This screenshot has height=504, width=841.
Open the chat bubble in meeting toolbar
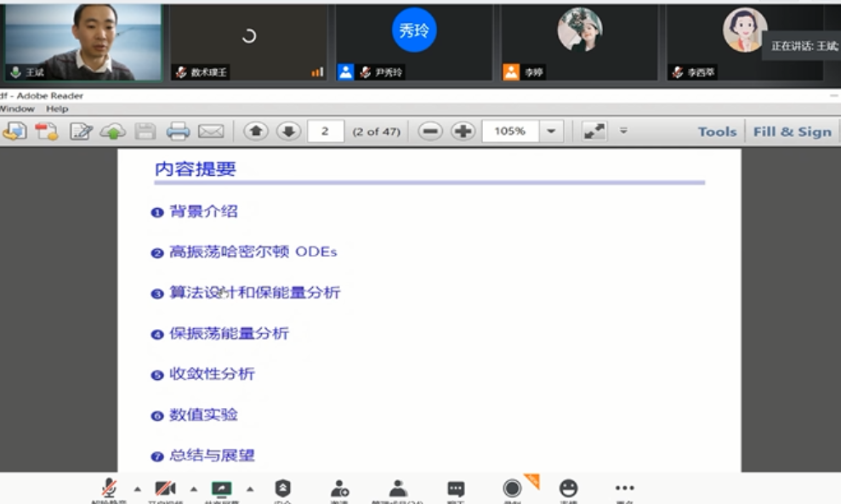tap(456, 489)
